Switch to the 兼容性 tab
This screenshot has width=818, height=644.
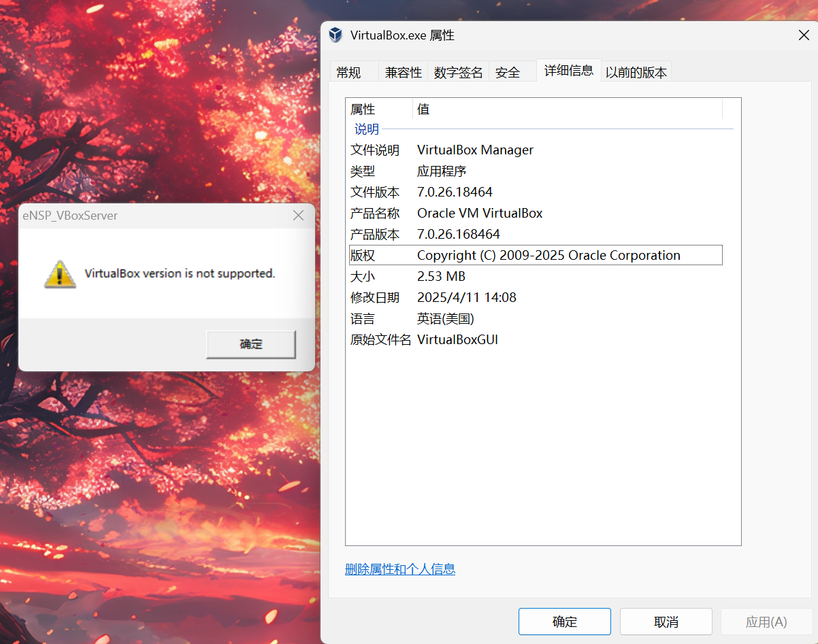click(404, 72)
